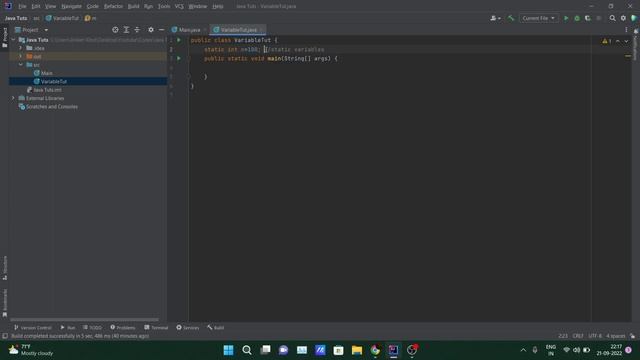Click 4 spaces indent setting
Image resolution: width=640 pixels, height=360 pixels.
(616, 336)
